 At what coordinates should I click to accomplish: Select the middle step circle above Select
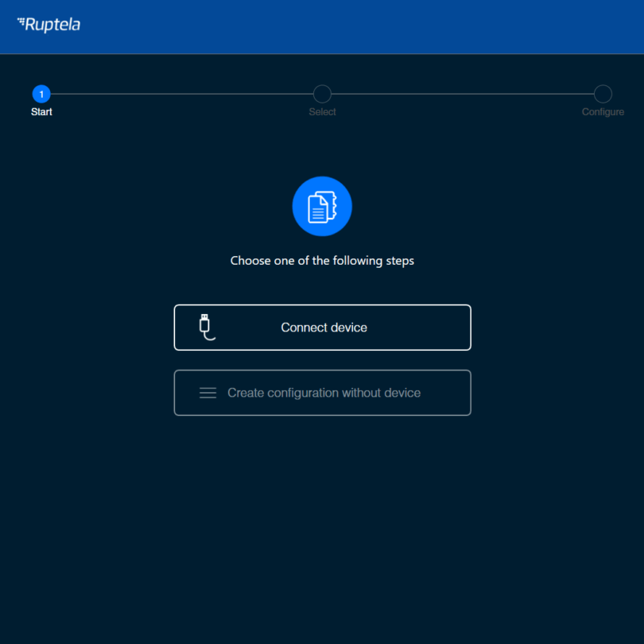tap(322, 94)
